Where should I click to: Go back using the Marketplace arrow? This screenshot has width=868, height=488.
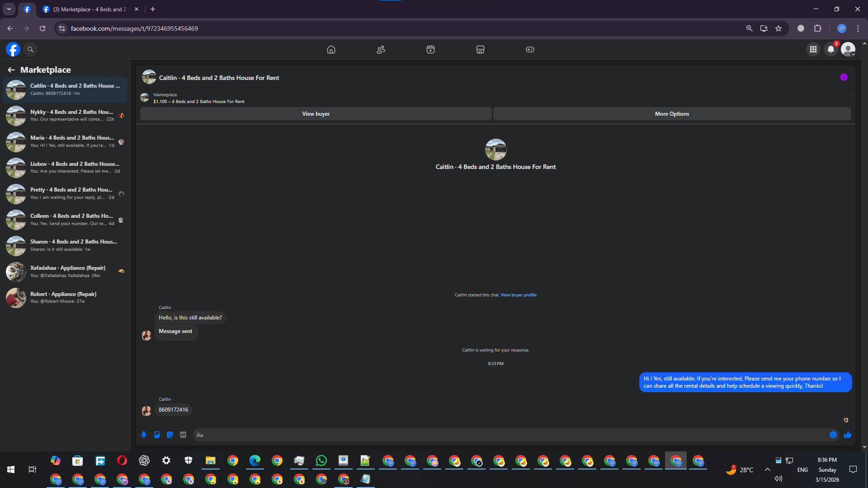coord(11,70)
